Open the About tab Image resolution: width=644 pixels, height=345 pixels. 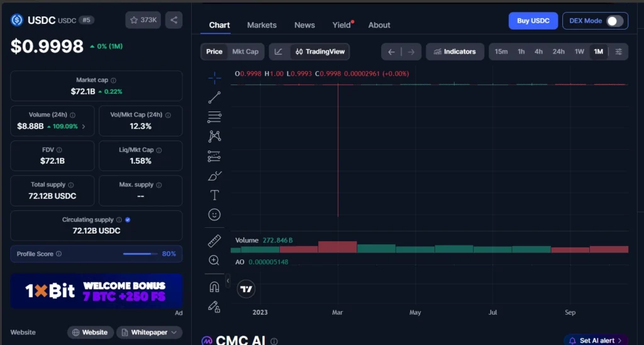(x=379, y=25)
